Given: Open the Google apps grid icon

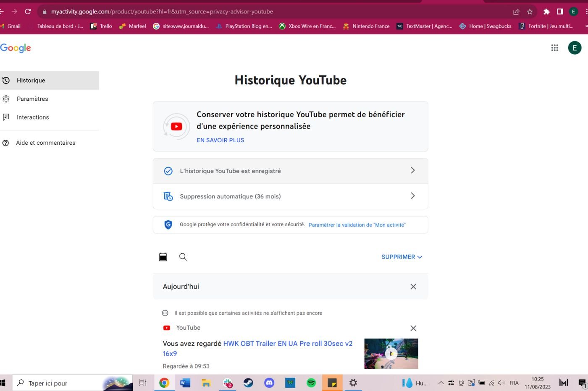Looking at the screenshot, I should [554, 48].
